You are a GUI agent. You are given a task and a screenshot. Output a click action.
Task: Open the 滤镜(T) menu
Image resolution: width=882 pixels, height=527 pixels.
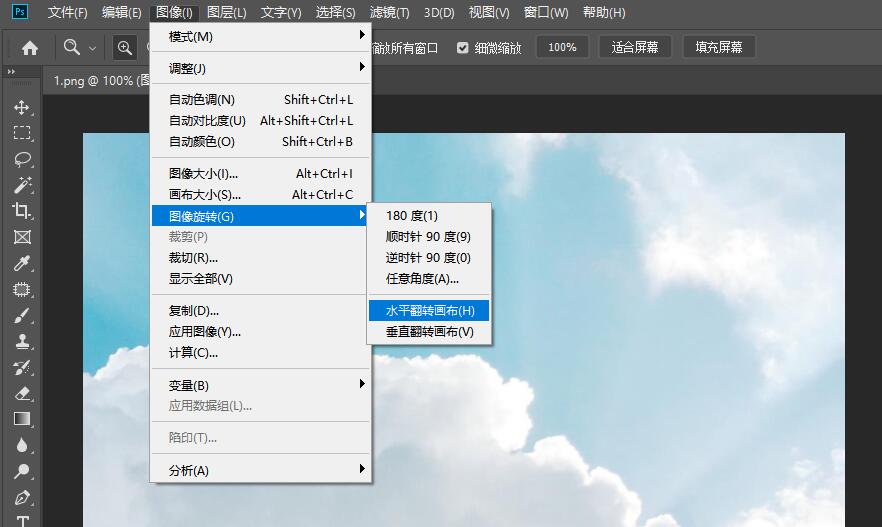389,12
